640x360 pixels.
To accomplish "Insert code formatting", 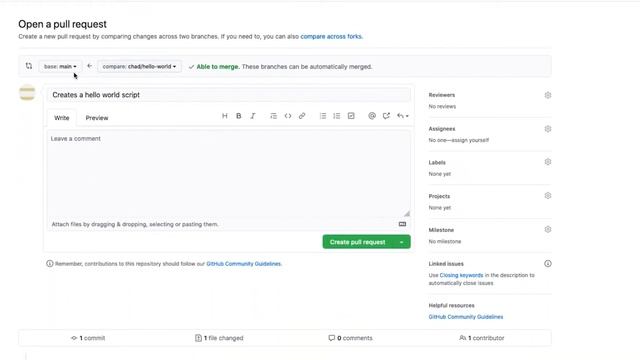I will click(x=288, y=116).
